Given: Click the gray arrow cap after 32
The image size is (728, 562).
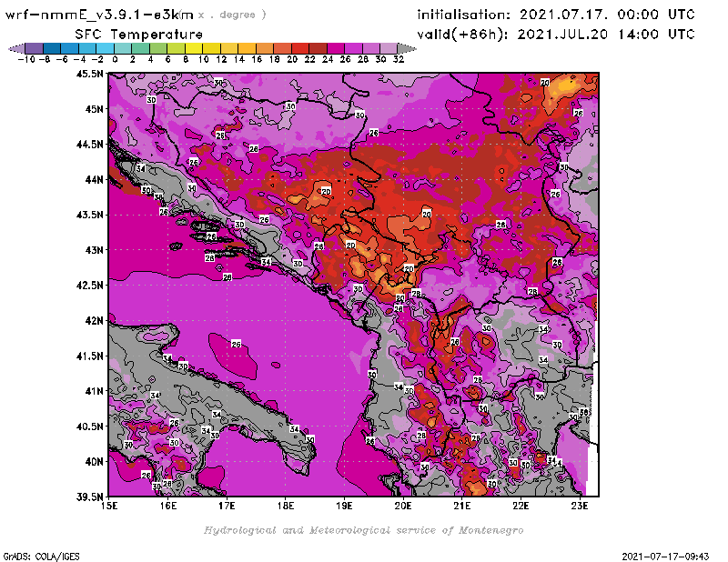Looking at the screenshot, I should (x=407, y=48).
